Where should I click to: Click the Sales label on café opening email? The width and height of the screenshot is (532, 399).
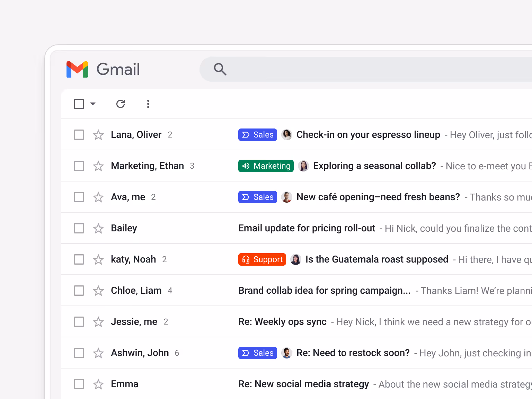tap(258, 197)
